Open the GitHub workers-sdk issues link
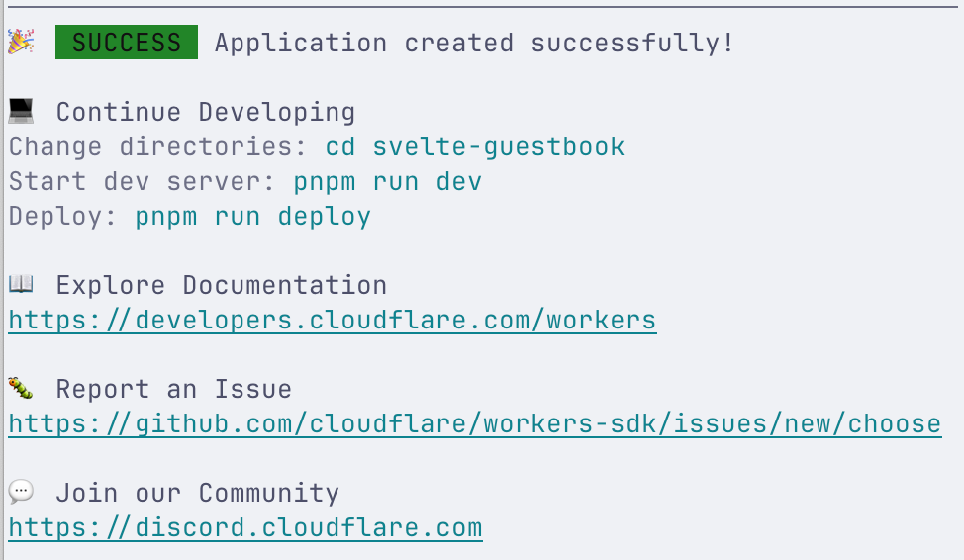The width and height of the screenshot is (964, 560). click(x=475, y=424)
